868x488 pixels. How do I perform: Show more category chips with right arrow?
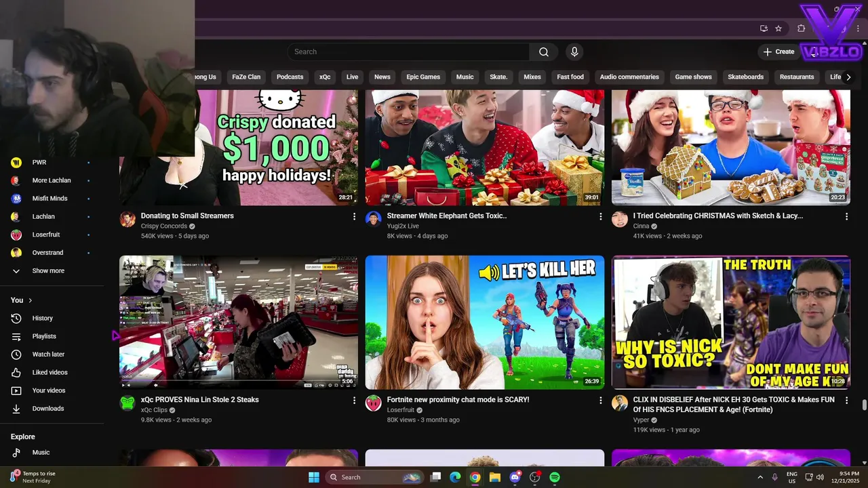[848, 77]
